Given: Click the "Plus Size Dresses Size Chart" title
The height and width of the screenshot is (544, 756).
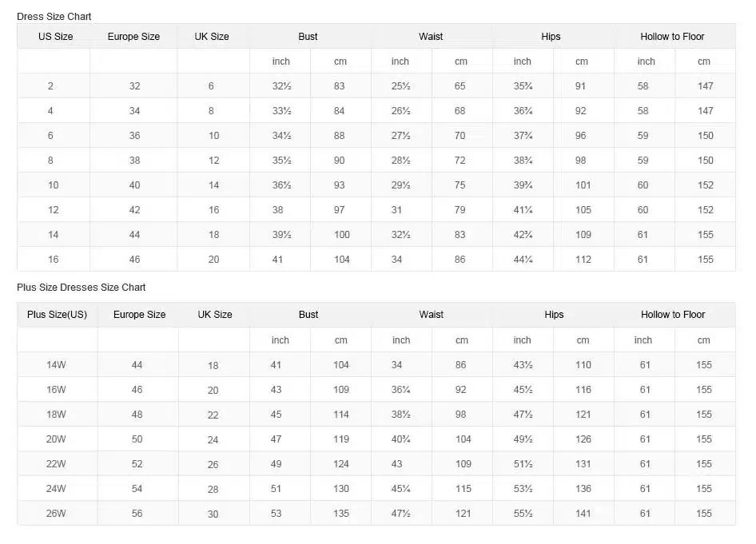Looking at the screenshot, I should click(82, 287).
